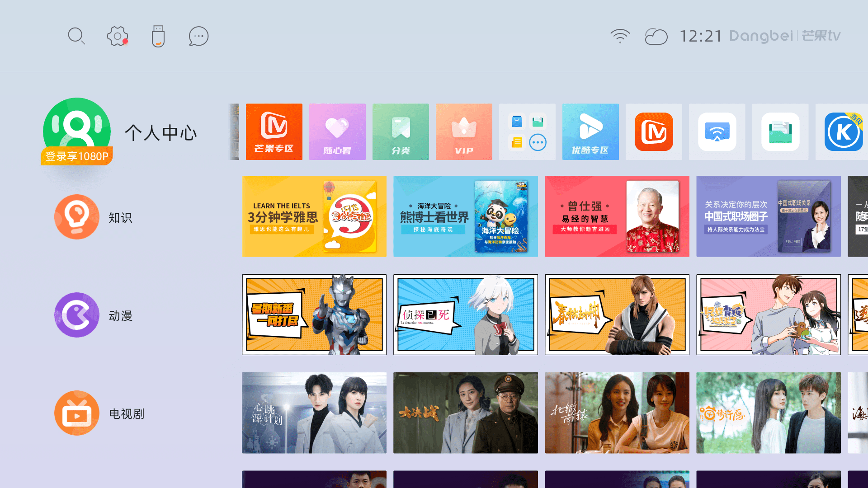
Task: Select the 知识 lightbulb icon
Action: click(77, 217)
